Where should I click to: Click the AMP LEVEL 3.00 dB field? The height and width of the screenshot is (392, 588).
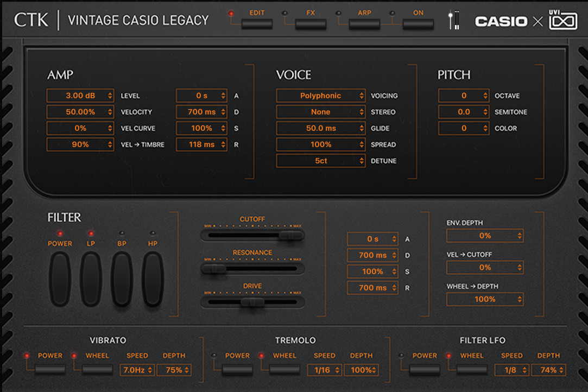(80, 96)
